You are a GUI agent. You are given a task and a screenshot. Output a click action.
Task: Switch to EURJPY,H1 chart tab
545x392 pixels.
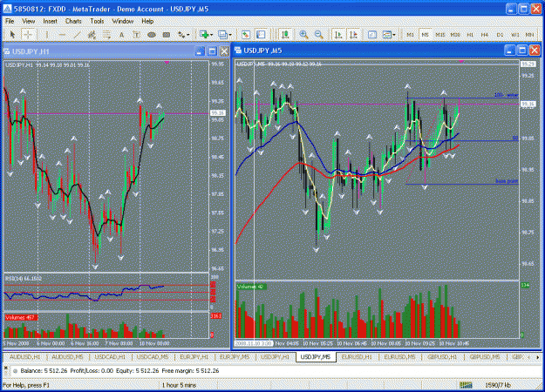194,357
